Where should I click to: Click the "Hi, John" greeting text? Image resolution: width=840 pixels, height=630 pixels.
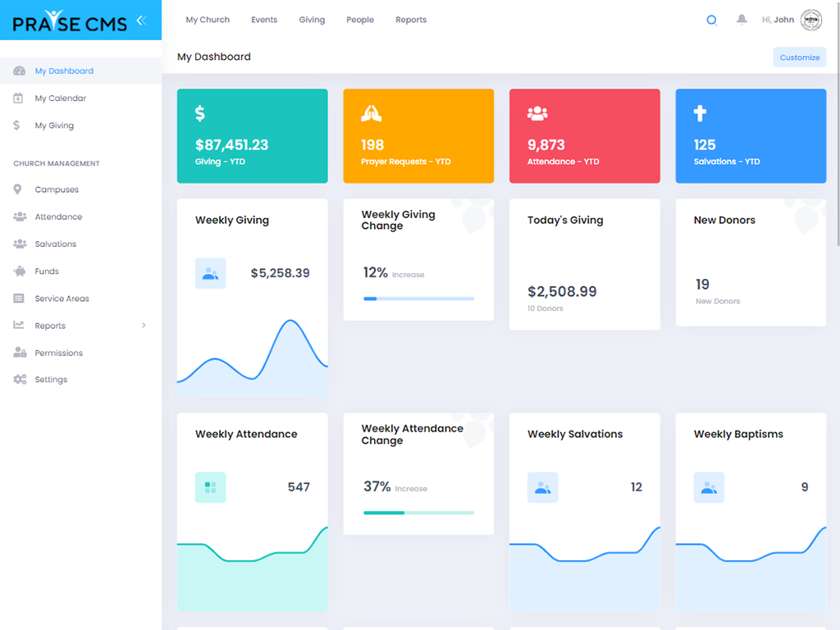pos(778,20)
